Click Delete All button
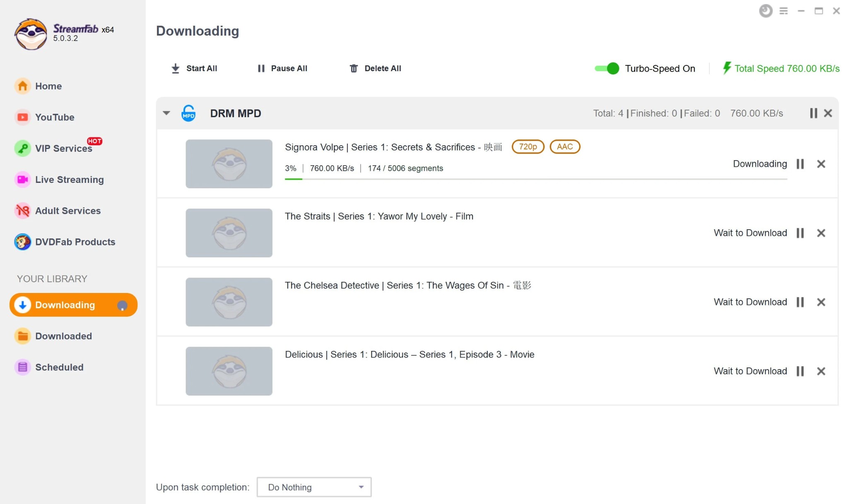This screenshot has width=848, height=504. (x=375, y=68)
